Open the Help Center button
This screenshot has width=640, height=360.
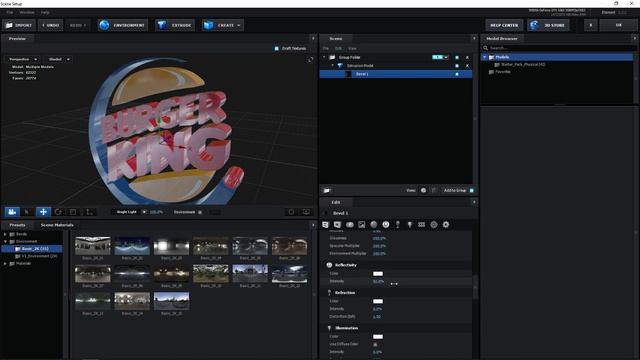pyautogui.click(x=504, y=25)
